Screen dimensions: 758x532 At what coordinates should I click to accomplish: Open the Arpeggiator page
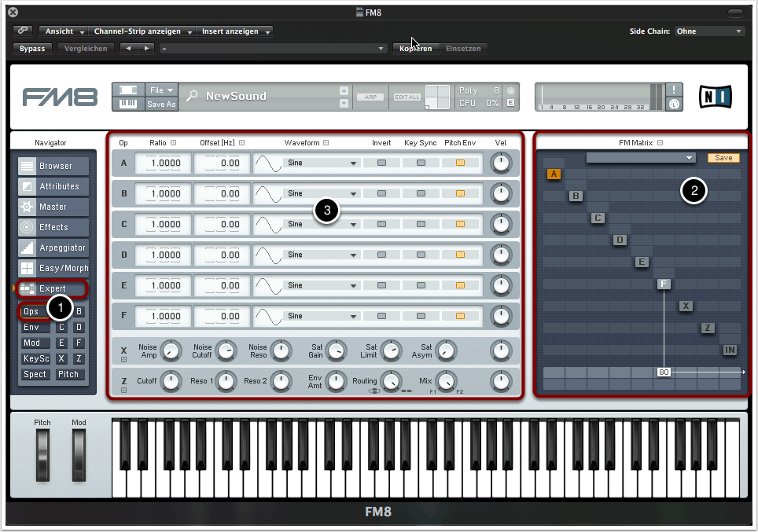[53, 248]
